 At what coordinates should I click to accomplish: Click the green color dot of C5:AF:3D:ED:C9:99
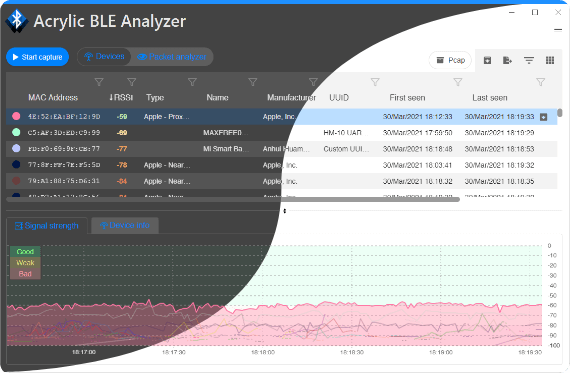(16, 132)
